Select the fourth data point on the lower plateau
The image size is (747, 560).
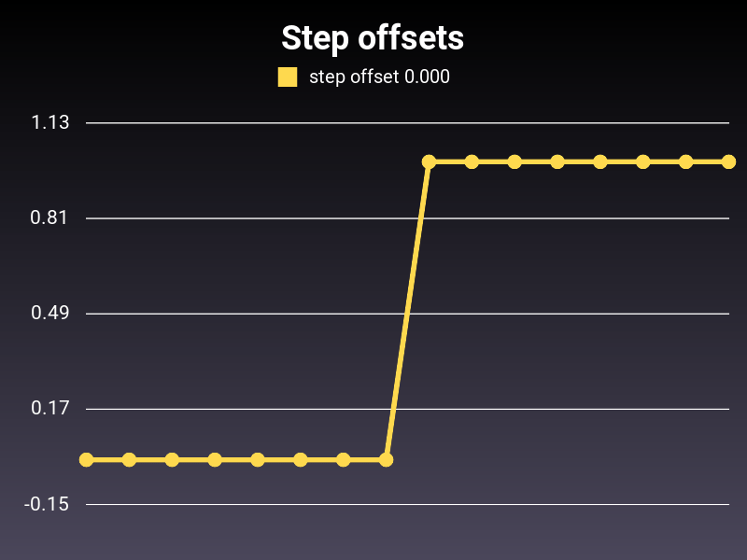coord(215,459)
